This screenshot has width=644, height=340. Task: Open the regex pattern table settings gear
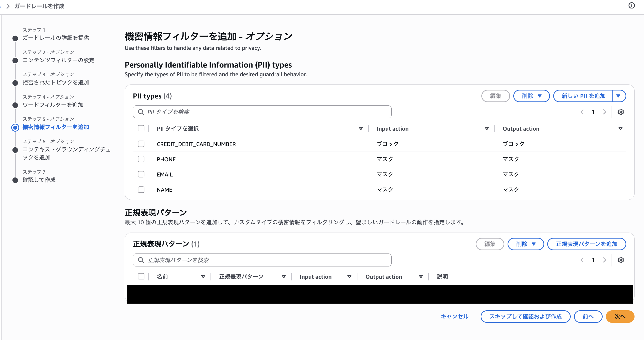tap(621, 260)
